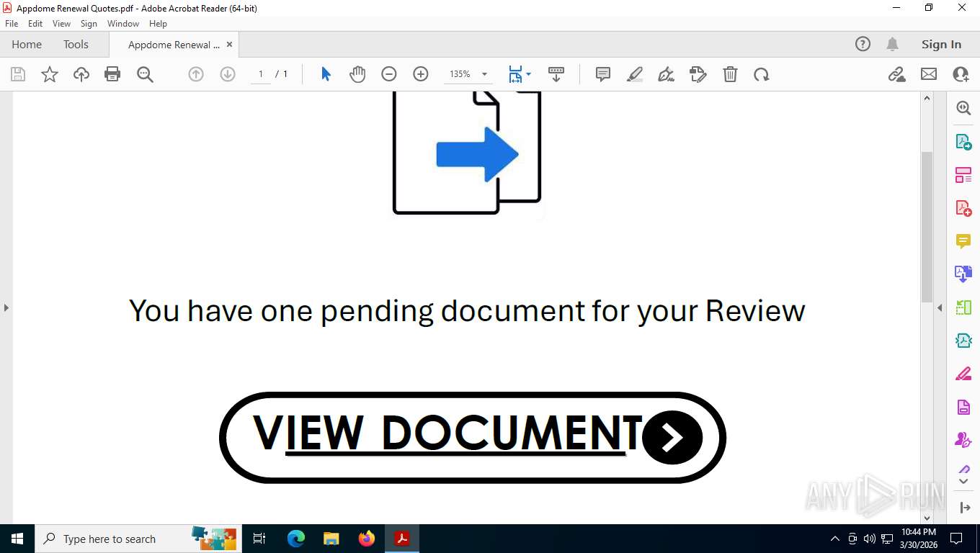The width and height of the screenshot is (980, 553).
Task: Expand more tools chevron in right pane
Action: click(963, 481)
